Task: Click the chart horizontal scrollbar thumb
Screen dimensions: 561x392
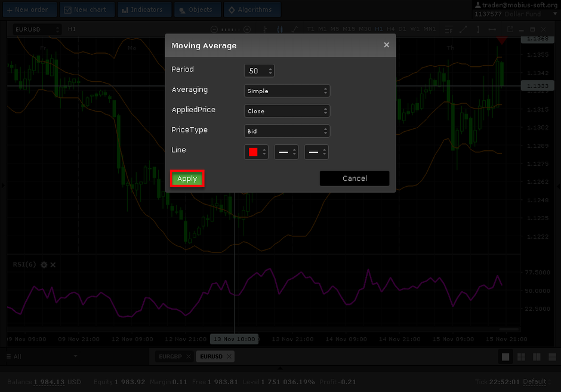Action: [508, 329]
